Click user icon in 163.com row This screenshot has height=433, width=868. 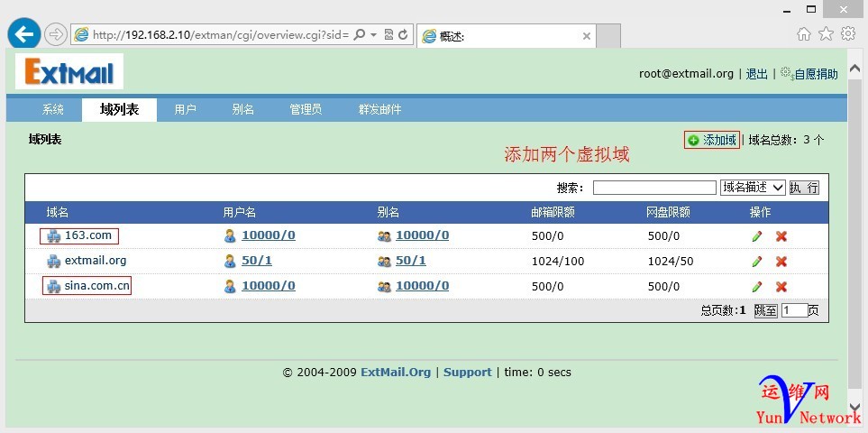coord(230,236)
